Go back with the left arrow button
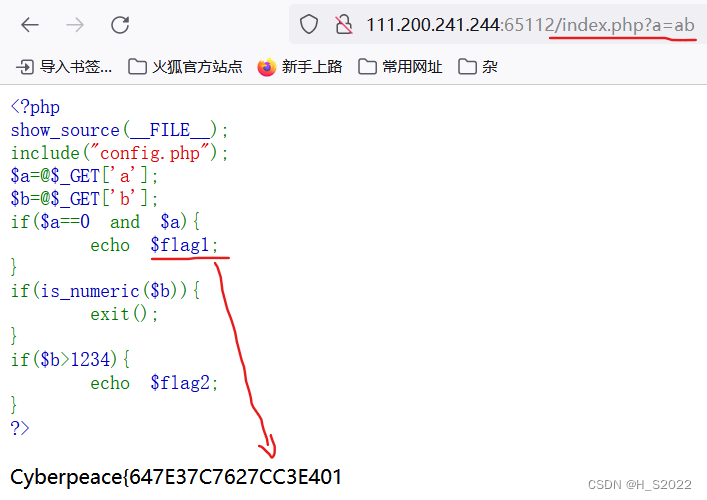The height and width of the screenshot is (500, 707). (30, 25)
